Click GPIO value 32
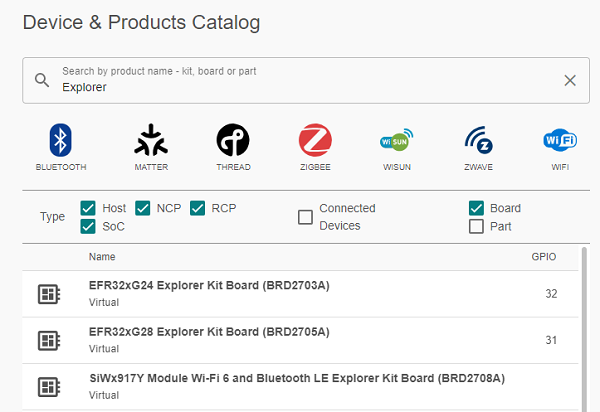 (x=551, y=294)
